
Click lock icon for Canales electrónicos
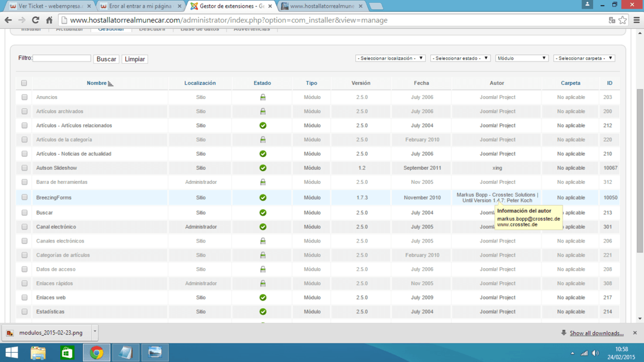pos(263,241)
